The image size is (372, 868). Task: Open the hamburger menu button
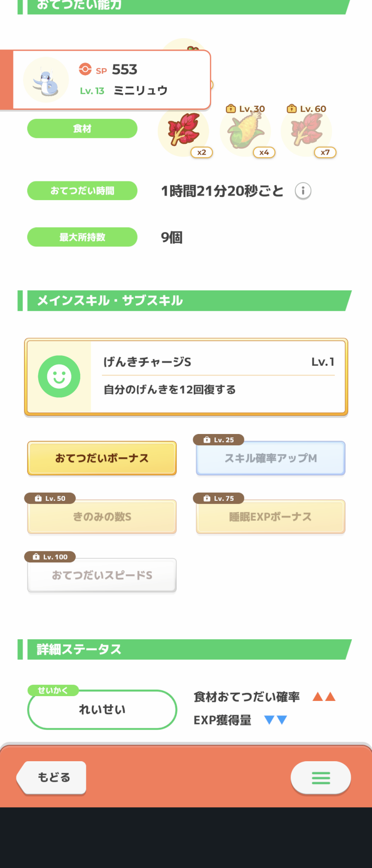tap(321, 778)
